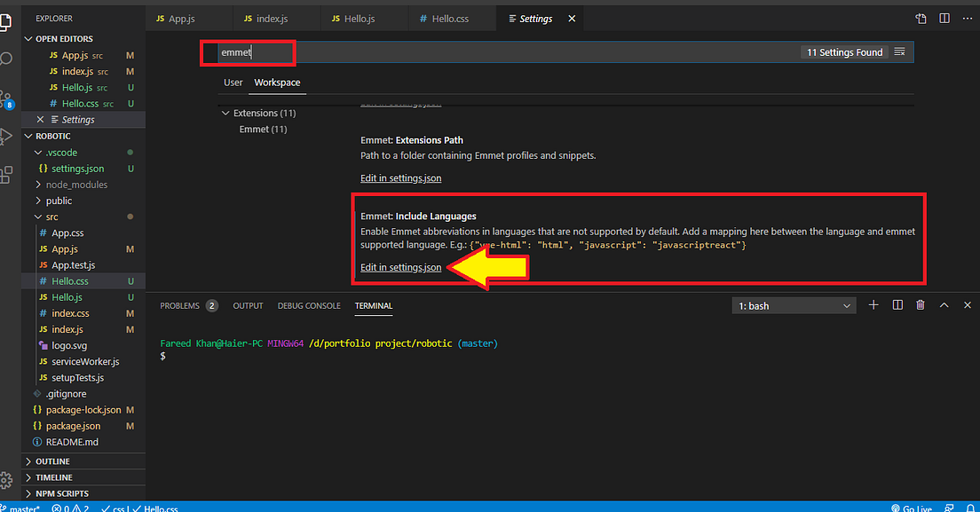Open the Search view

(7, 58)
